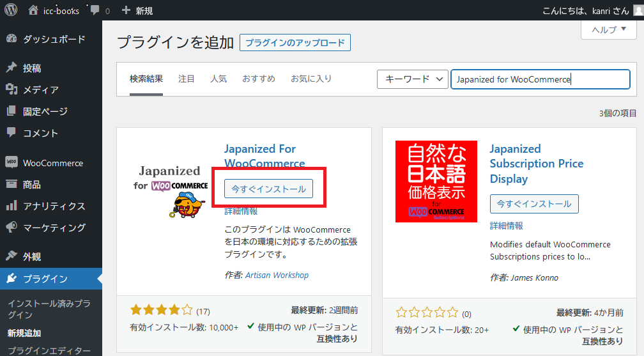The height and width of the screenshot is (356, 644).
Task: Open icc-books site name link
Action: 61,11
